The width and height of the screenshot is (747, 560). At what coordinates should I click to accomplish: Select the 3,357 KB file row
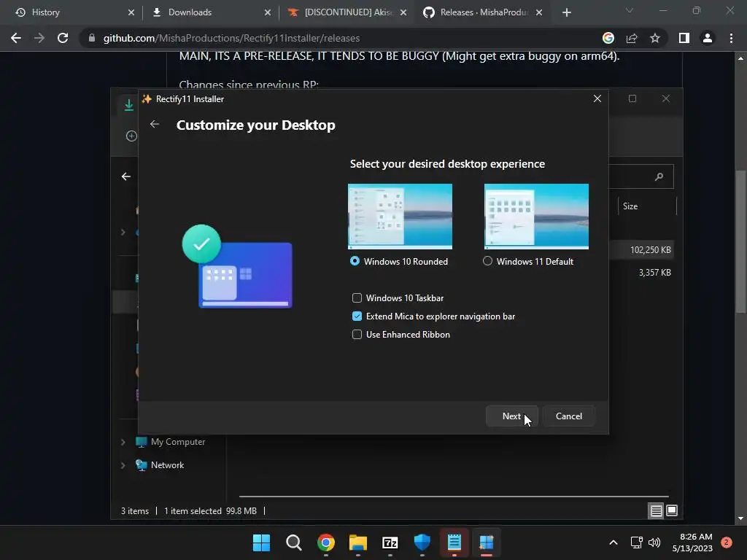pyautogui.click(x=641, y=273)
